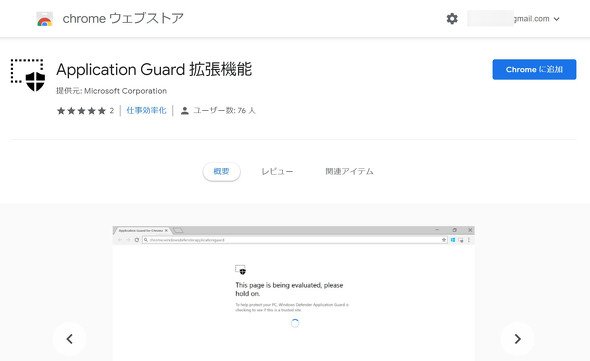Show the next screenshot with right arrow
590x361 pixels.
point(517,339)
